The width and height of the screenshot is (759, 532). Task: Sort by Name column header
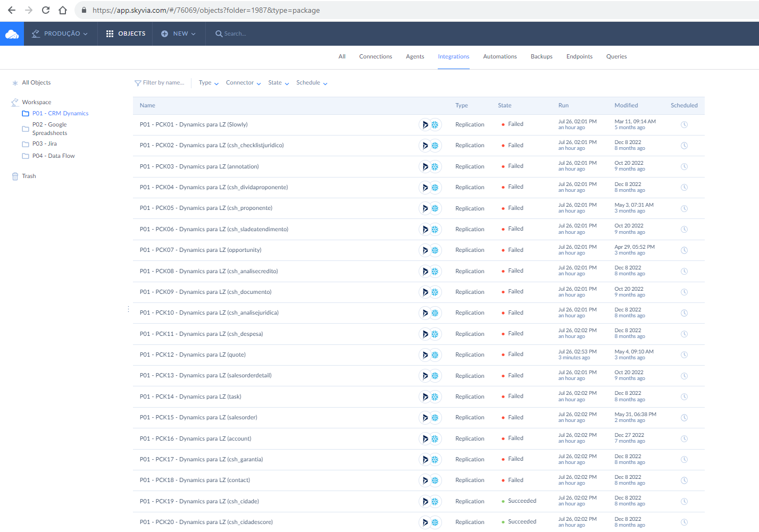tap(147, 106)
